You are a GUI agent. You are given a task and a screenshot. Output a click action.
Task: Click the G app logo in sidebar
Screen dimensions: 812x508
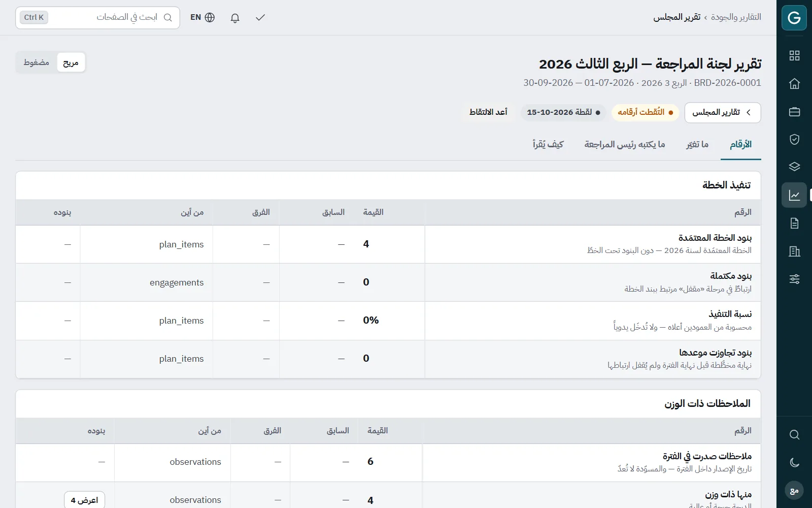[794, 18]
